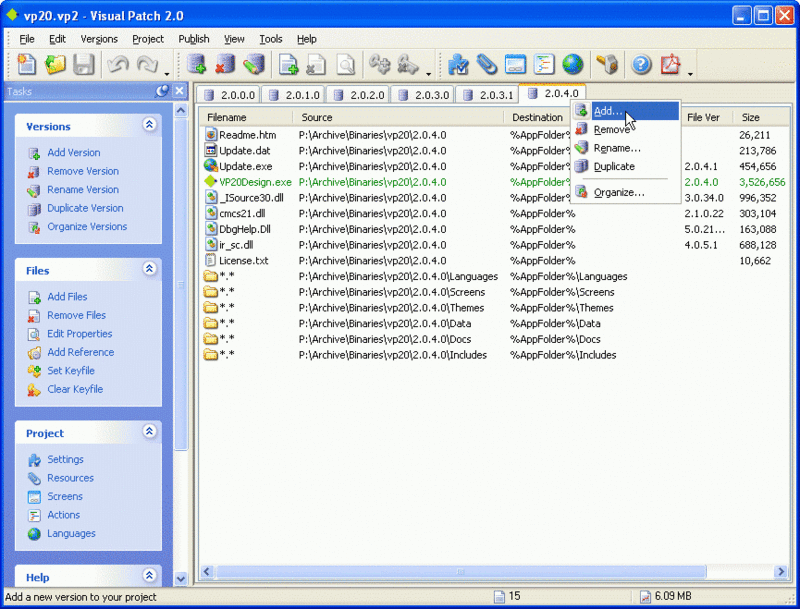Screen dimensions: 800x609
Task: Open the Versions menu
Action: tap(99, 39)
